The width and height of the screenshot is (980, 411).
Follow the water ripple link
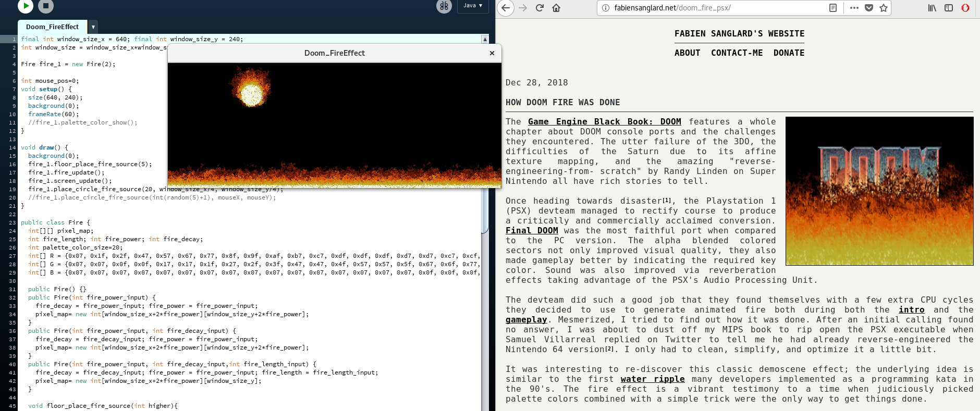(653, 379)
